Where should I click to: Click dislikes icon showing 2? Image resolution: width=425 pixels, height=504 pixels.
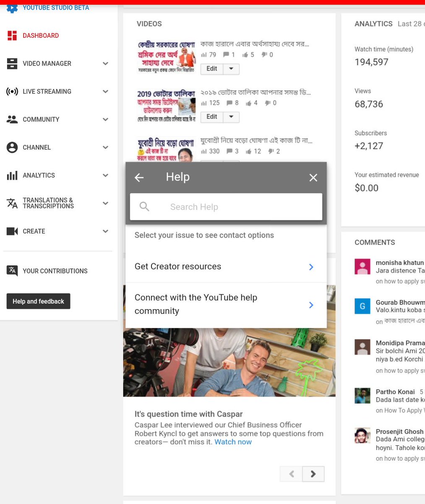[x=271, y=151]
